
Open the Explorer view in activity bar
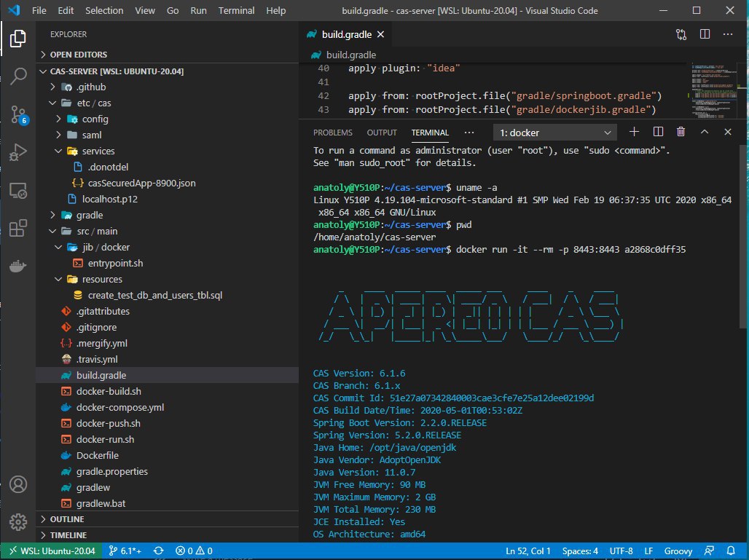pyautogui.click(x=18, y=38)
